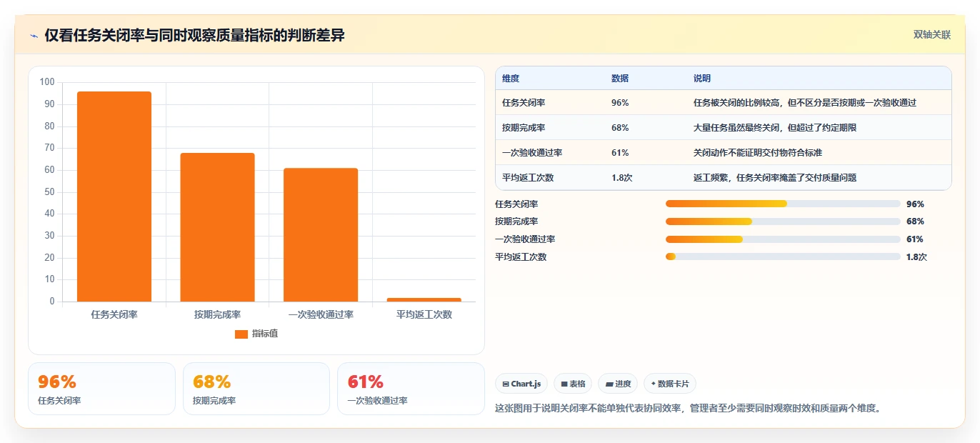Click the 平均返工次数 x-axis label
The height and width of the screenshot is (443, 980).
pyautogui.click(x=424, y=314)
